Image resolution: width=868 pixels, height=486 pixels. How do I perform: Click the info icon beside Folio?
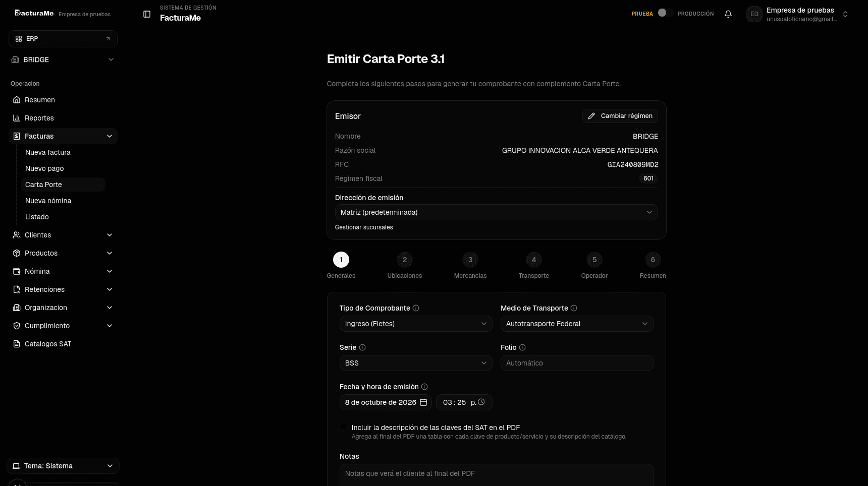[x=522, y=347]
